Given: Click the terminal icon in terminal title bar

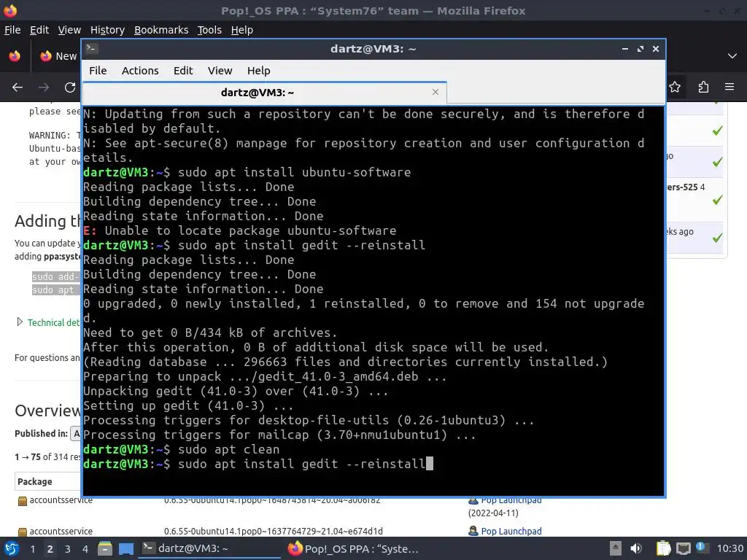Looking at the screenshot, I should (92, 49).
